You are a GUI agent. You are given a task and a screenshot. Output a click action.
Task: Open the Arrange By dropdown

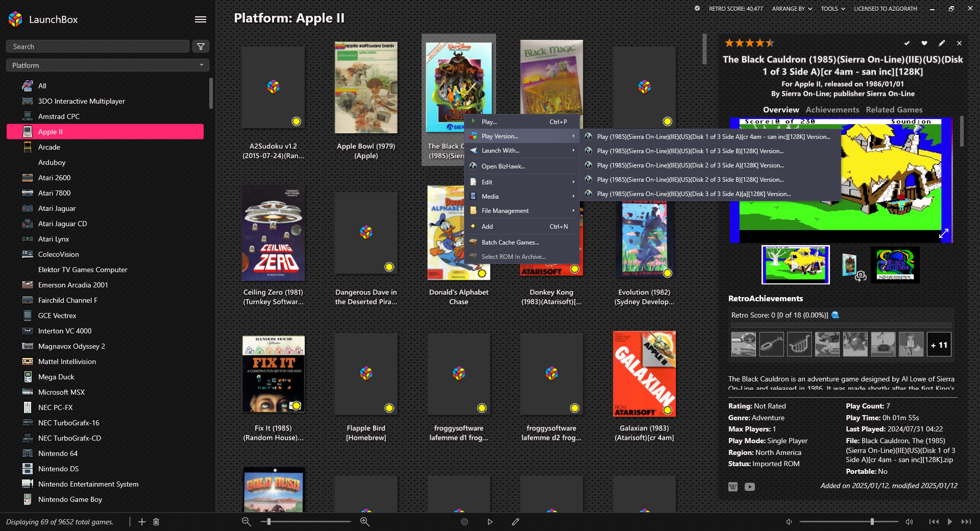pyautogui.click(x=792, y=9)
